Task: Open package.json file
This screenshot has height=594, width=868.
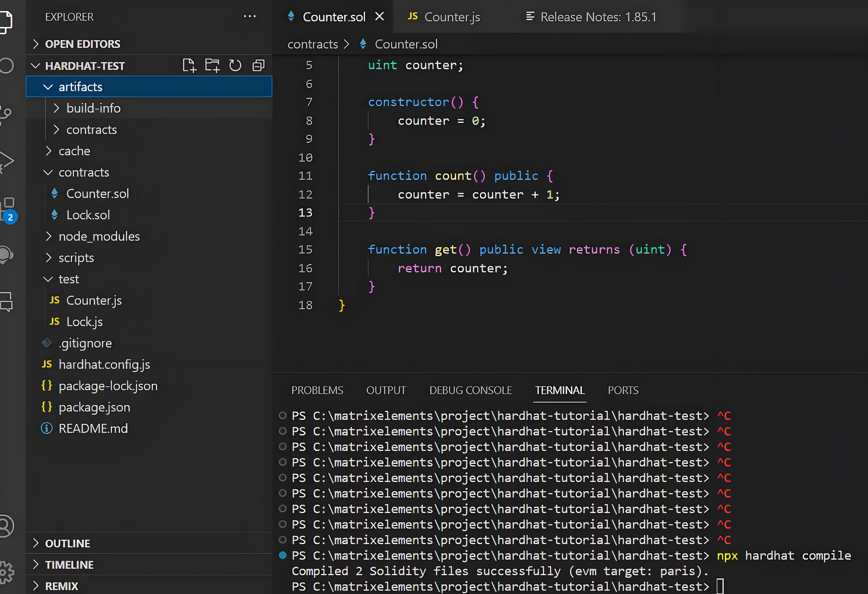Action: [x=149, y=407]
